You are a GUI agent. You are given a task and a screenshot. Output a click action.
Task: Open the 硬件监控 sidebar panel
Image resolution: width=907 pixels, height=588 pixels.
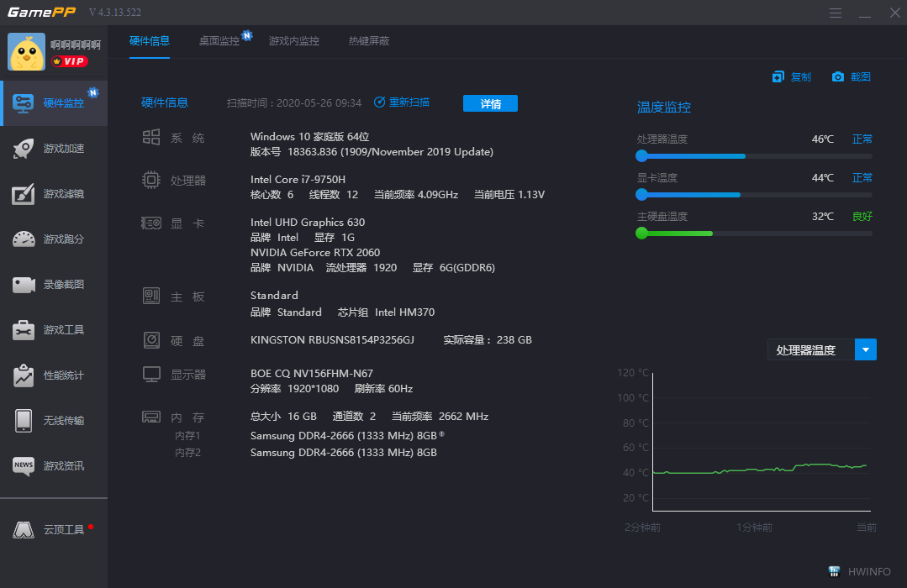point(53,102)
